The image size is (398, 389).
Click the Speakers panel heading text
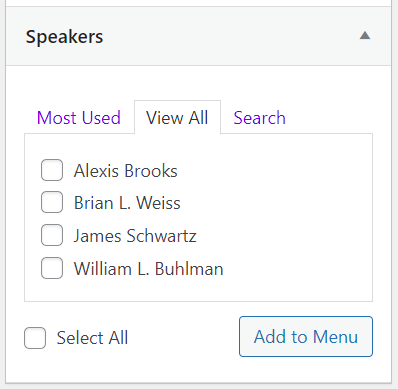click(65, 37)
